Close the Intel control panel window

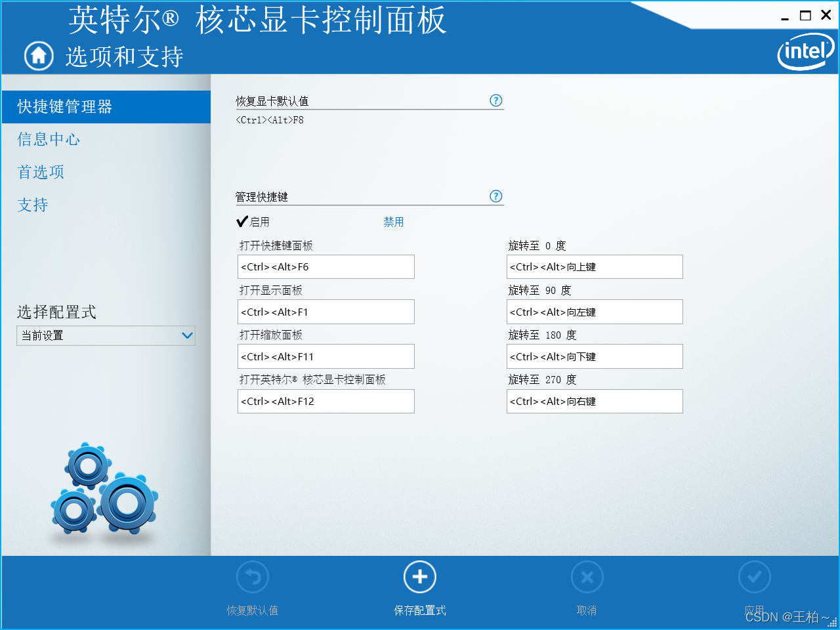[x=826, y=15]
